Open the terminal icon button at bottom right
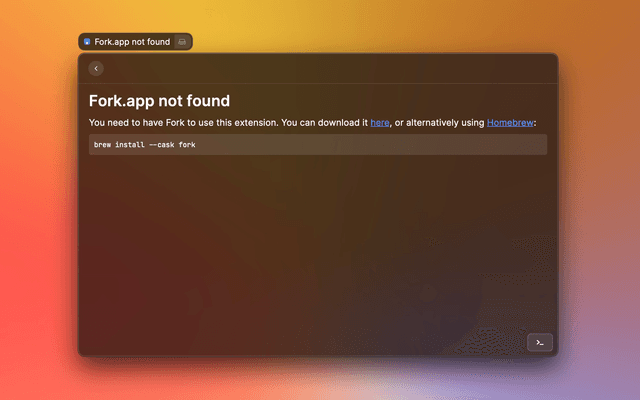Image resolution: width=640 pixels, height=400 pixels. tap(539, 342)
